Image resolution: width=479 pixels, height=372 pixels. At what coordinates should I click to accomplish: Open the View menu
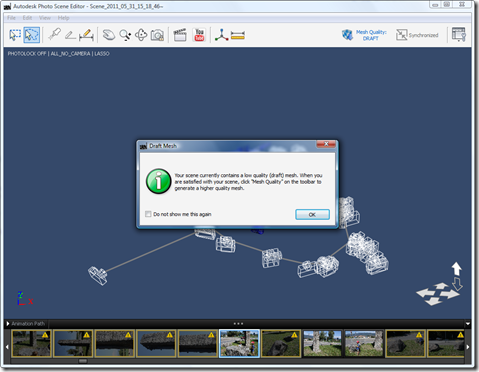tap(45, 18)
